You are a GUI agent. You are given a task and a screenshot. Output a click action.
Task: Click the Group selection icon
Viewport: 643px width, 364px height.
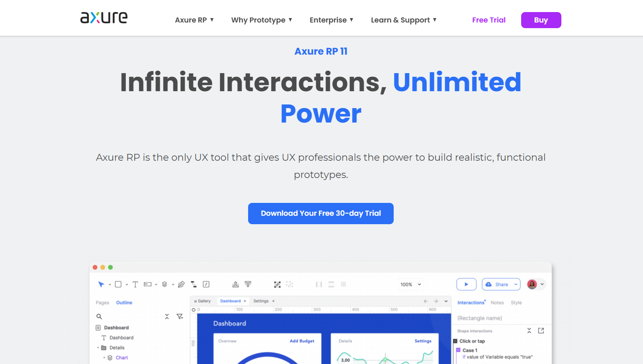click(277, 284)
